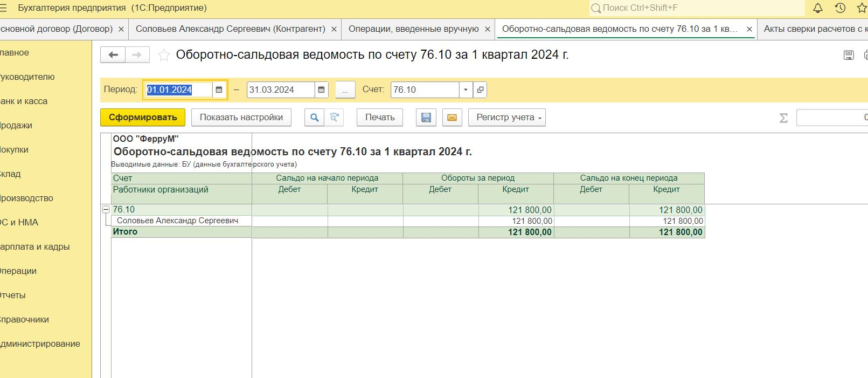
Task: Click the Сформировать button
Action: 143,118
